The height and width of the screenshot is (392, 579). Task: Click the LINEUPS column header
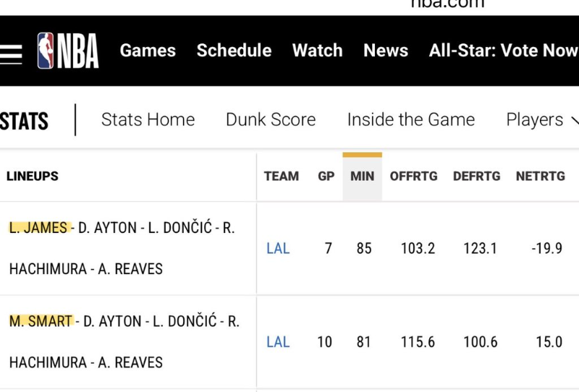(x=33, y=176)
